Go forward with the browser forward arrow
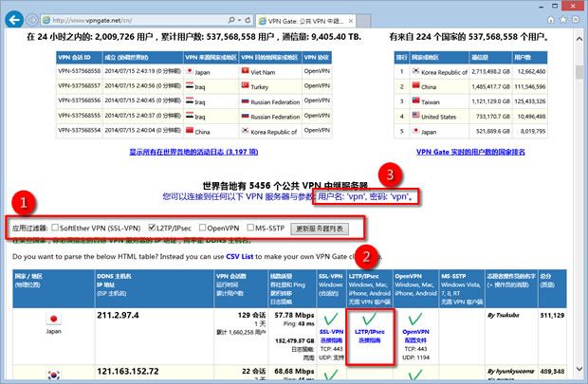 pos(32,20)
